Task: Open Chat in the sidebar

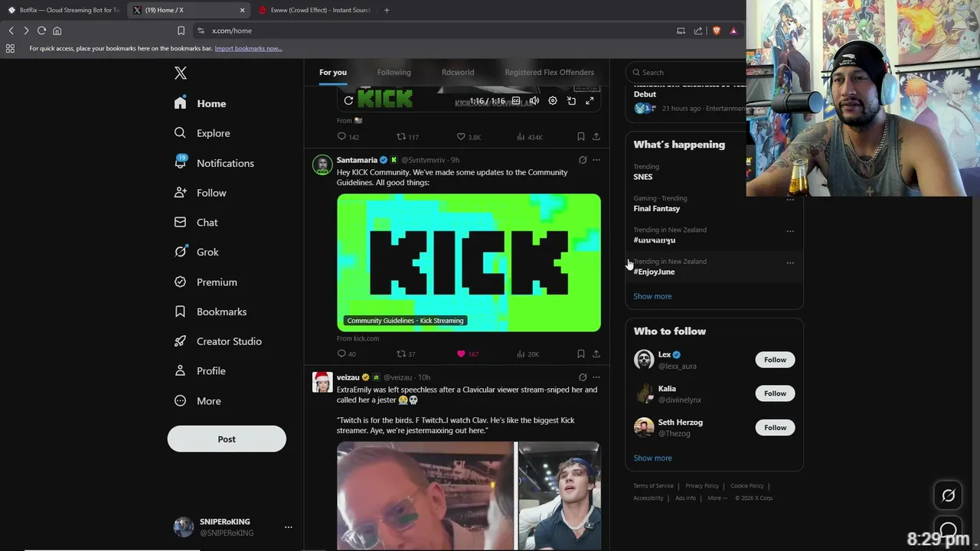Action: pos(196,222)
